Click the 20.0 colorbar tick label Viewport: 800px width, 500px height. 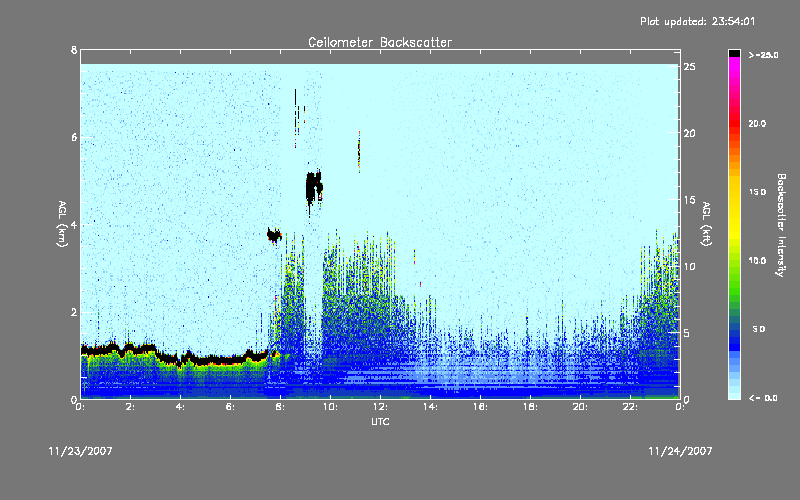point(757,123)
